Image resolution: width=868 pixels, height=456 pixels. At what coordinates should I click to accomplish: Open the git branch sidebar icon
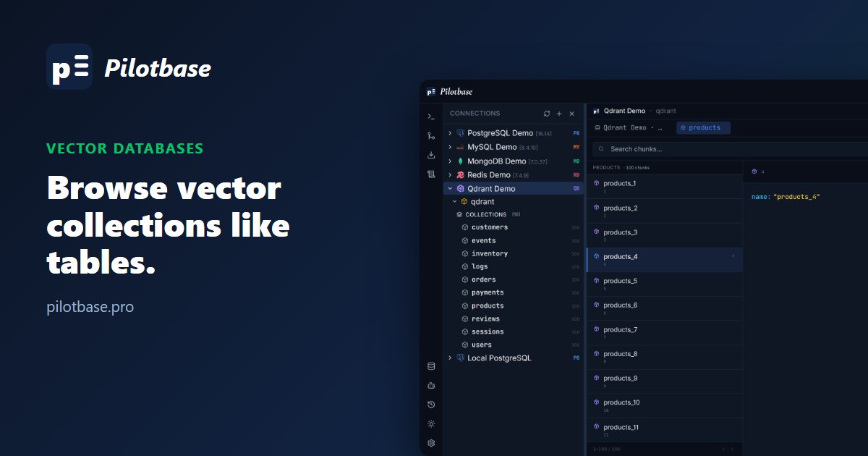click(431, 135)
